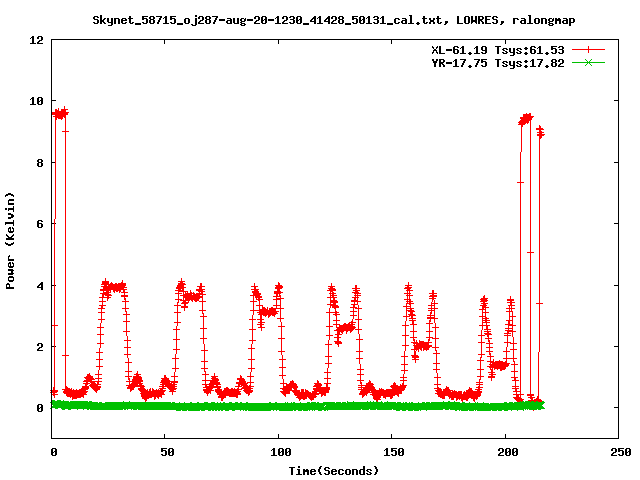Click x-axis tick label 50
640x480 pixels.
(x=167, y=452)
